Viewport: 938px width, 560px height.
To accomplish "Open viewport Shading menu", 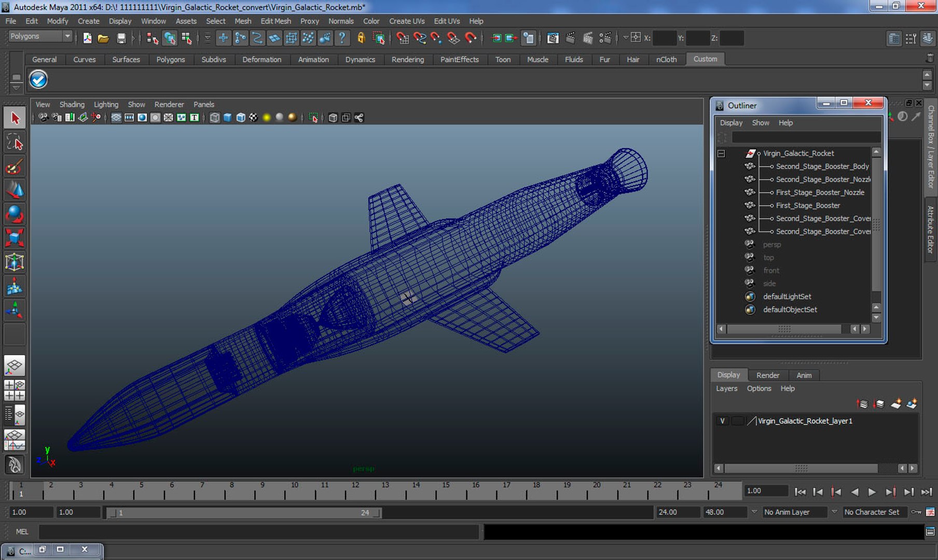I will 72,104.
